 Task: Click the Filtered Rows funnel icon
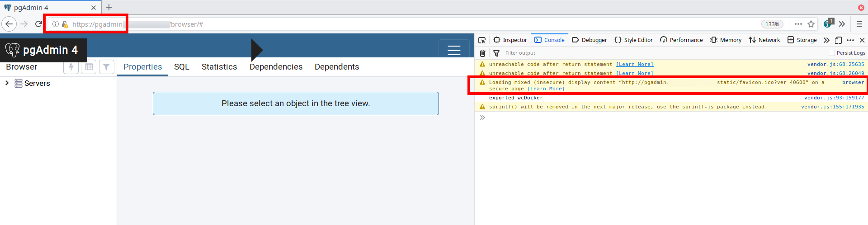[x=106, y=67]
